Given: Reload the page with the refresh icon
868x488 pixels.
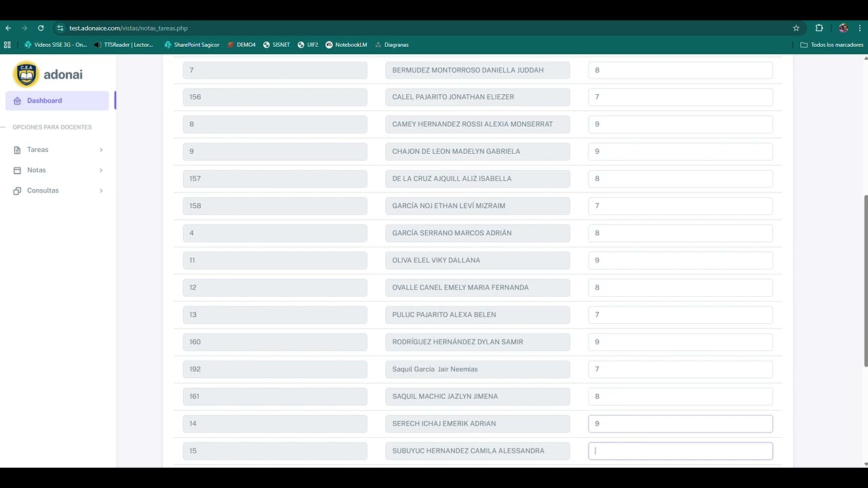Looking at the screenshot, I should [x=41, y=28].
